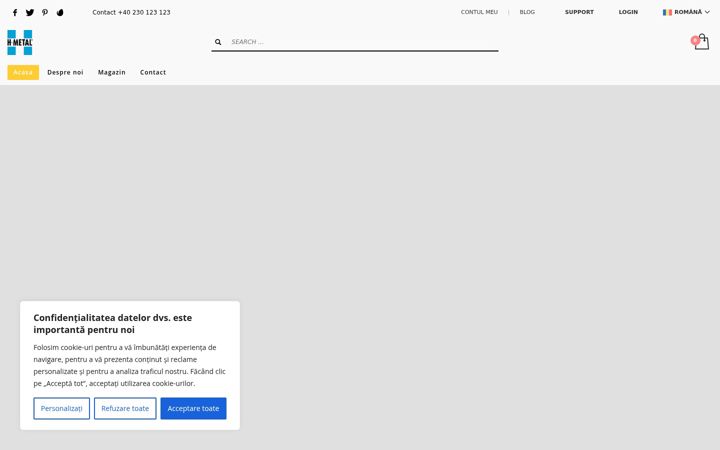
Task: Click the cookie banner heading text
Action: click(112, 324)
